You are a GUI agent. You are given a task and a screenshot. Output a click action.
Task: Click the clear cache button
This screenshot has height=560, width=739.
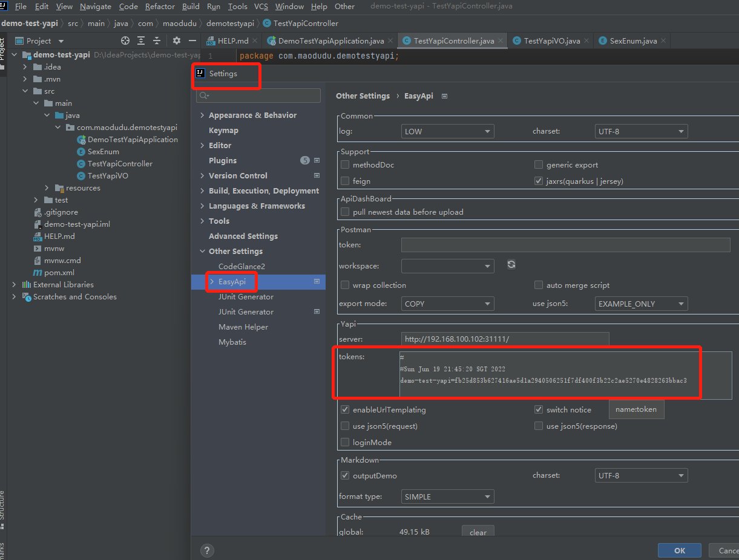tap(478, 532)
